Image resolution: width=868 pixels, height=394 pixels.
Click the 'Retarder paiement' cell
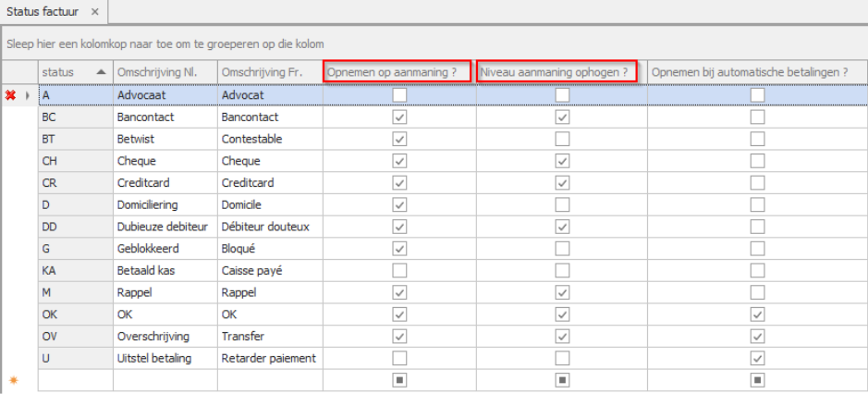(x=270, y=359)
